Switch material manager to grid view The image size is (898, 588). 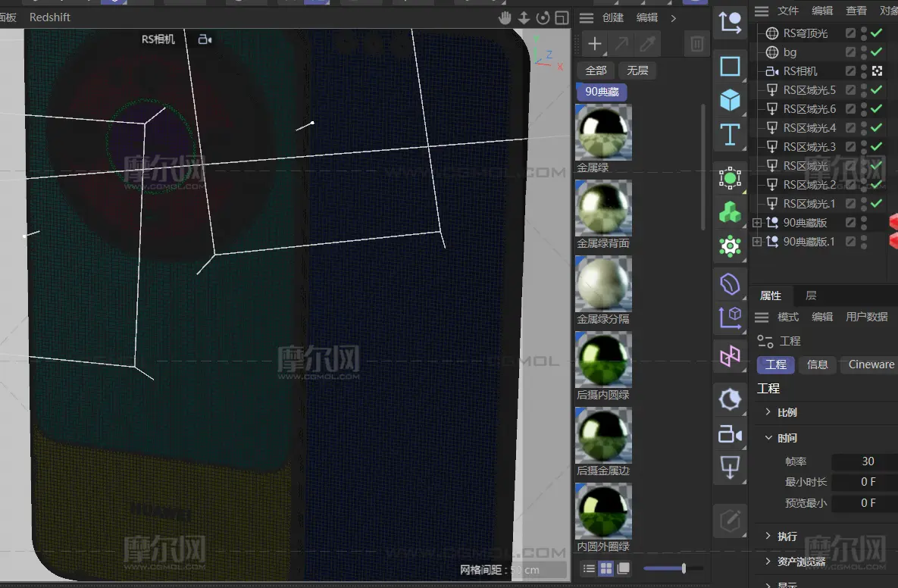tap(606, 568)
